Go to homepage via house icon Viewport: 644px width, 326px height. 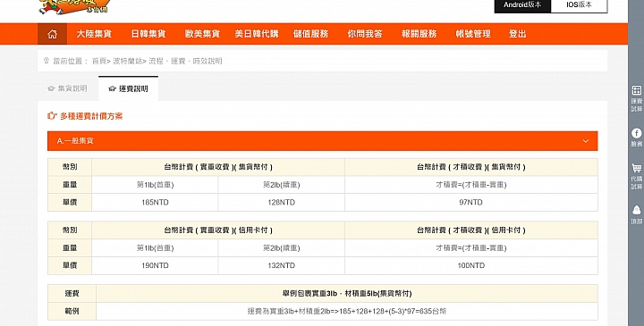(x=52, y=34)
